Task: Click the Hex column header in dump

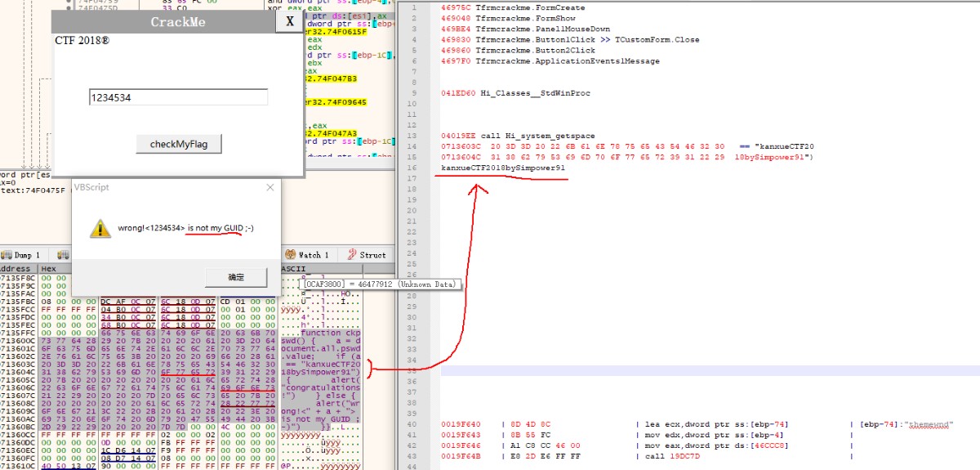Action: coord(49,268)
